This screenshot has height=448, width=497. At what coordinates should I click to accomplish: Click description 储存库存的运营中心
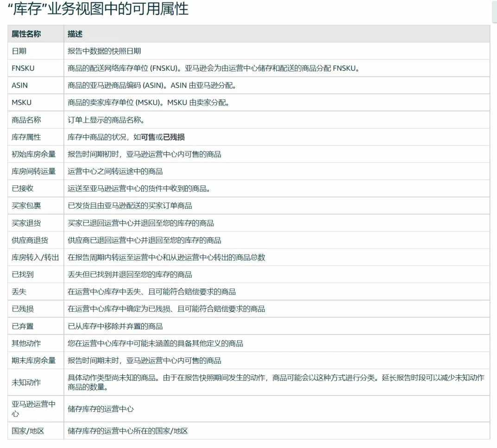[101, 409]
